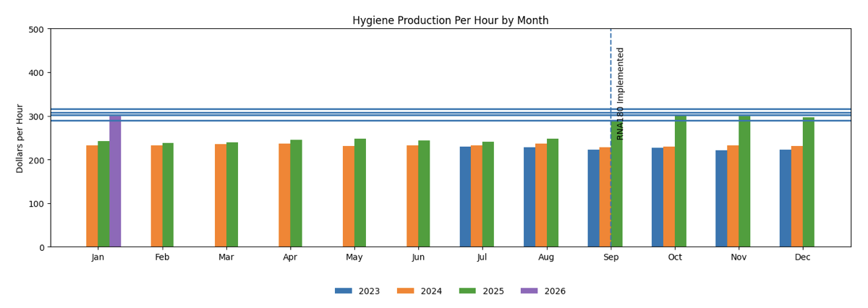Click the purple 2026 legend swatch

pos(529,291)
